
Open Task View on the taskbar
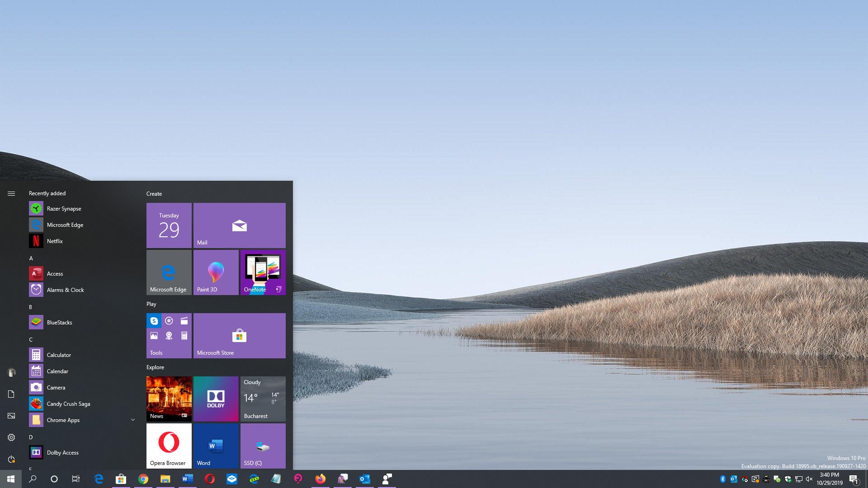(76, 479)
